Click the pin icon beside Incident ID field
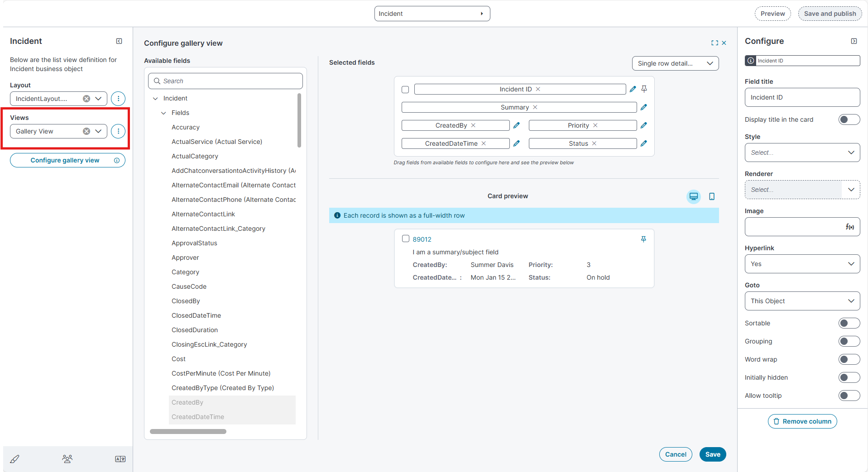868x472 pixels. tap(644, 89)
